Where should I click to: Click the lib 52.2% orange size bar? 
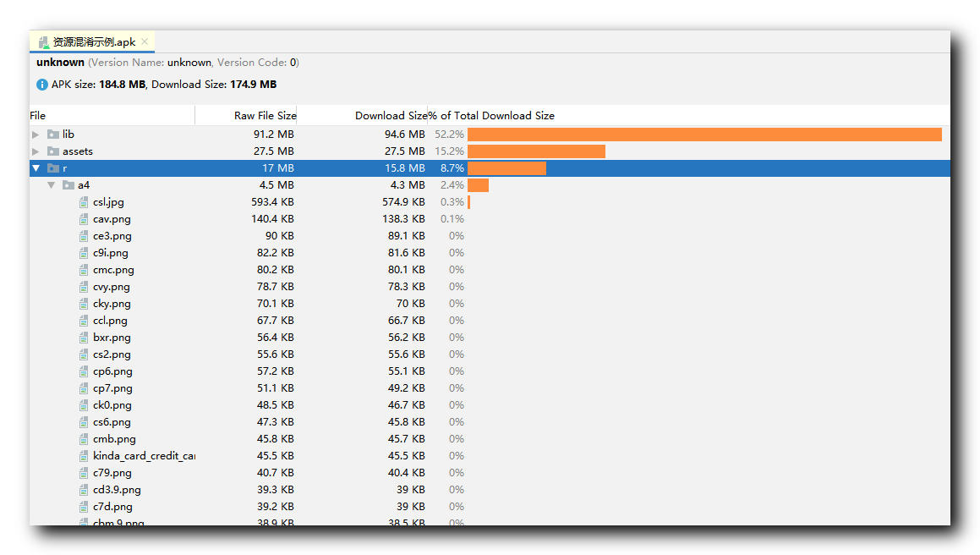click(704, 135)
